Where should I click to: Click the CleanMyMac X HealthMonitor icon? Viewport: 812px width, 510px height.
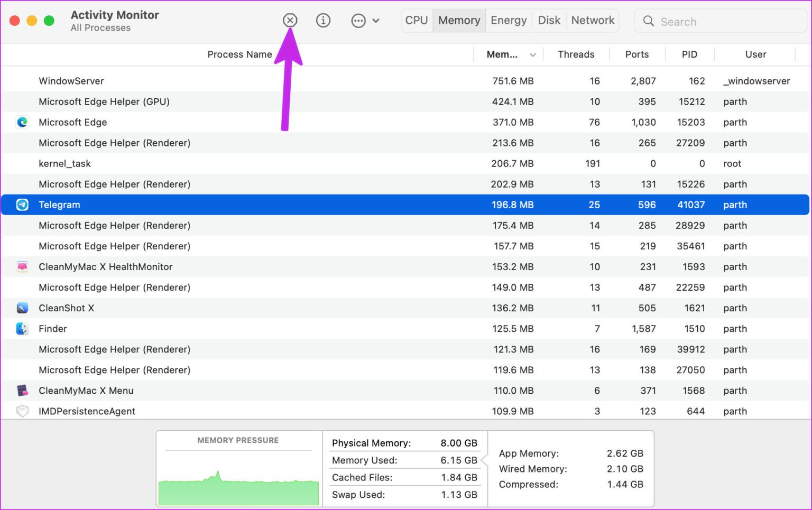(x=22, y=267)
